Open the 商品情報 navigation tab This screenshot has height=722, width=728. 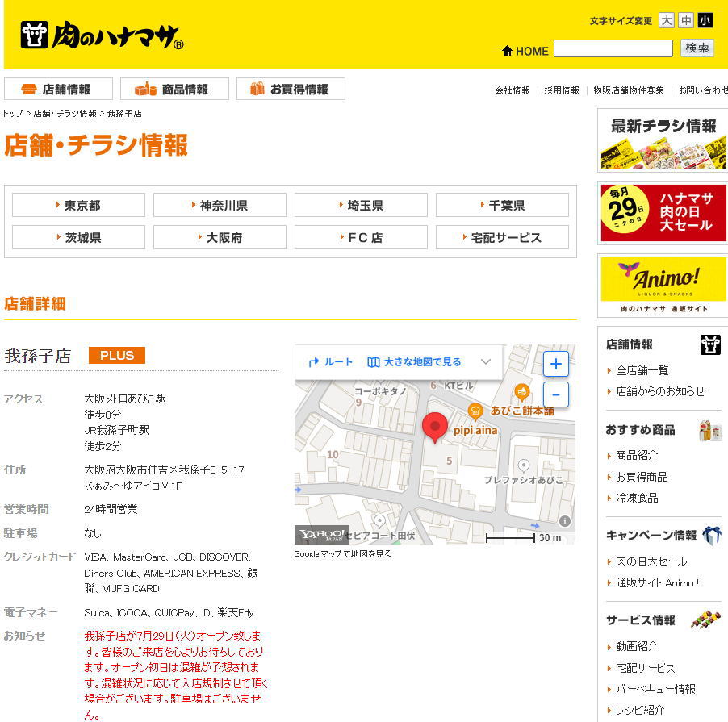[x=174, y=89]
